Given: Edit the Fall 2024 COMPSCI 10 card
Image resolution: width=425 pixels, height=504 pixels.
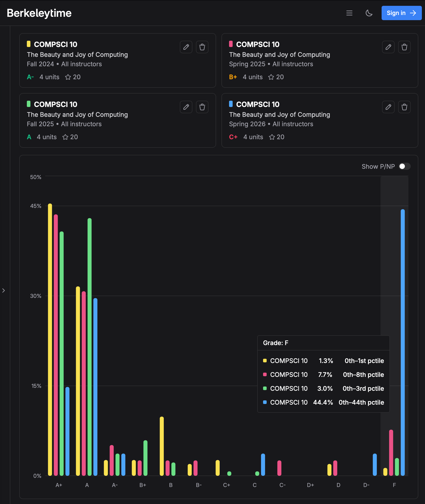Looking at the screenshot, I should coord(186,47).
